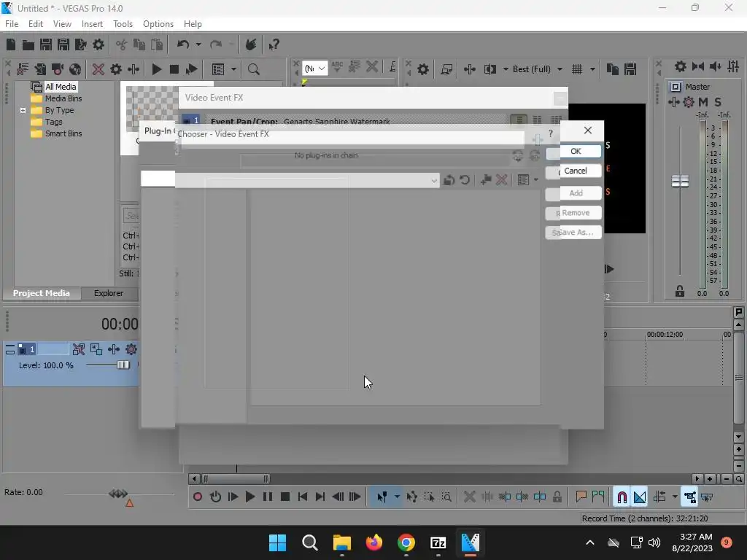
Task: Select Media Bins folder
Action: coord(63,98)
